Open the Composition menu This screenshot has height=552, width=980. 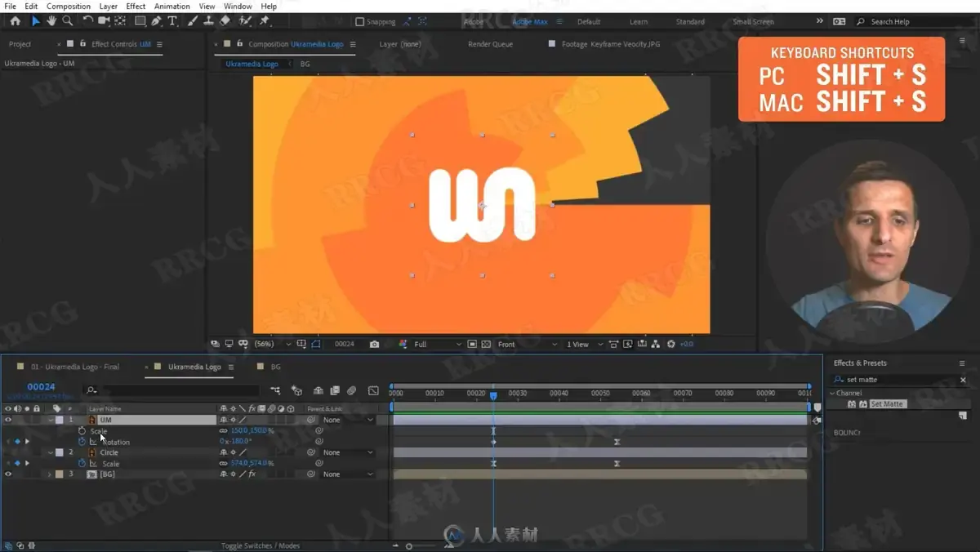[69, 6]
